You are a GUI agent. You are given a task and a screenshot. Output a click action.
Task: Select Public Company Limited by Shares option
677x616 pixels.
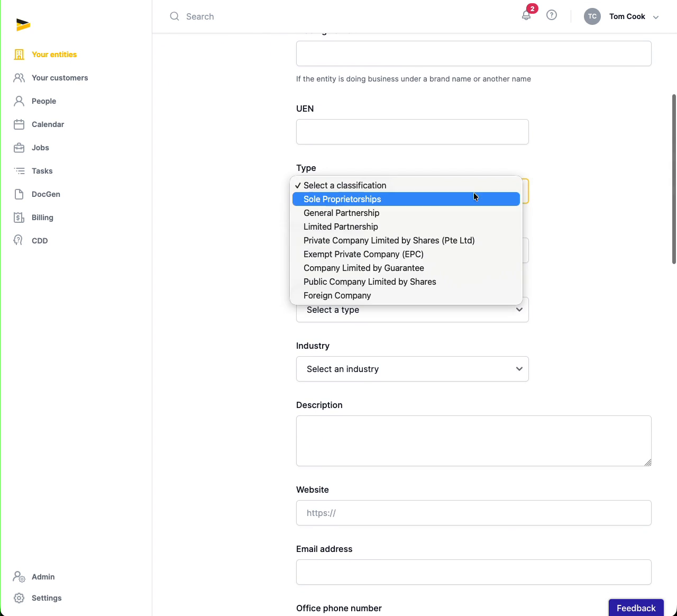point(406,282)
